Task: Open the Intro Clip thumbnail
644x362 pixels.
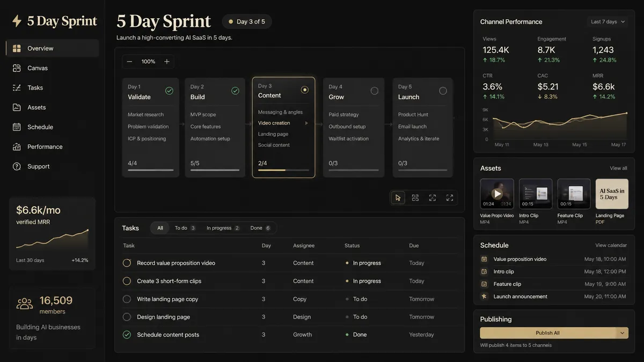Action: click(x=536, y=194)
